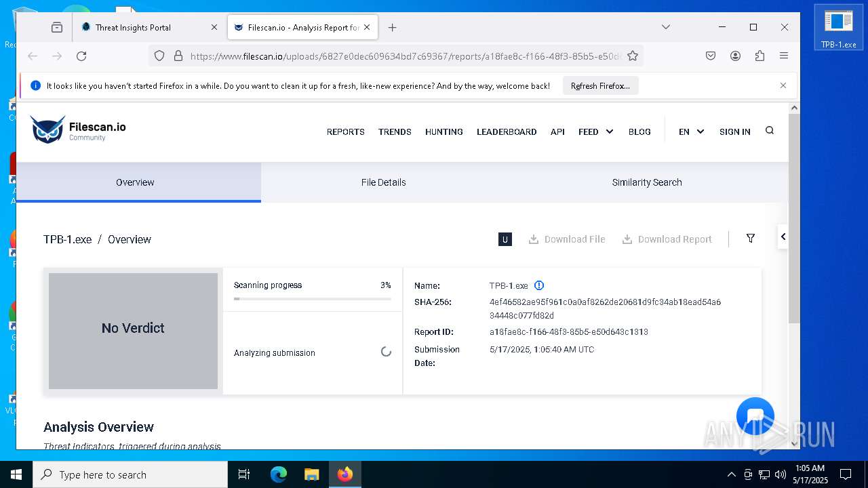Screen dimensions: 868x488
Task: Open the Firefox account menu
Action: [735, 56]
